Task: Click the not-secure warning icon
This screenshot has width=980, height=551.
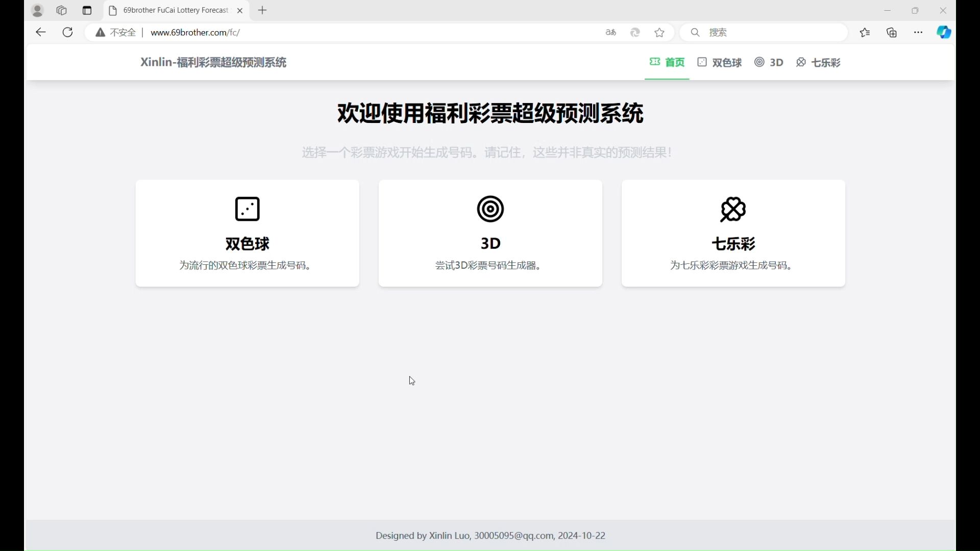Action: coord(101,33)
